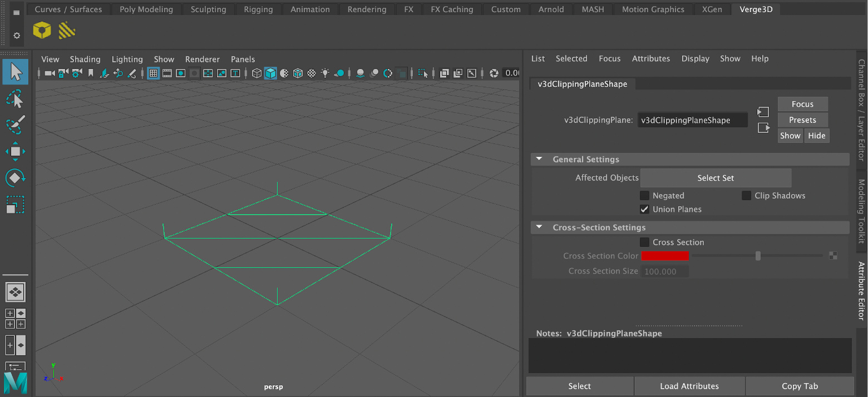Screen dimensions: 868x397
Task: Switch to single perspective panel layout
Action: (x=16, y=291)
